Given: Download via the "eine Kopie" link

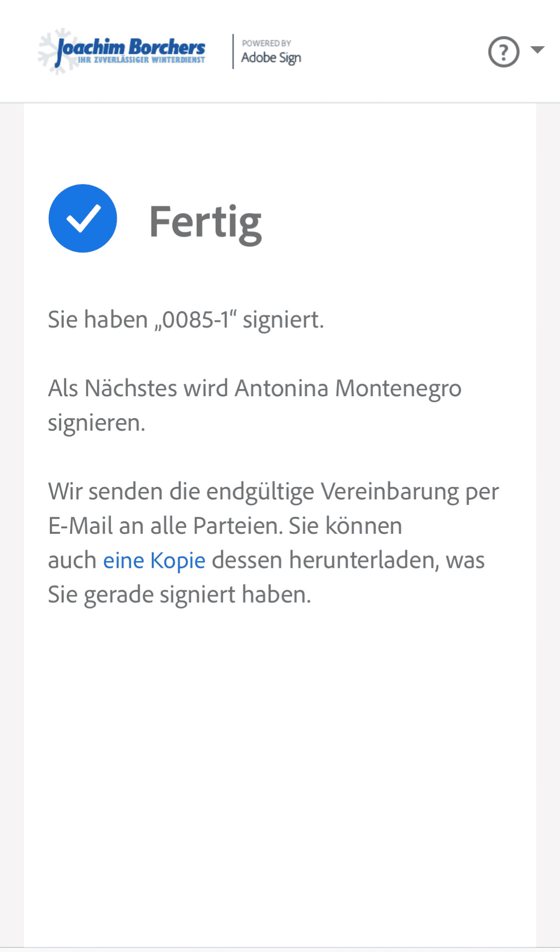Looking at the screenshot, I should pos(154,560).
